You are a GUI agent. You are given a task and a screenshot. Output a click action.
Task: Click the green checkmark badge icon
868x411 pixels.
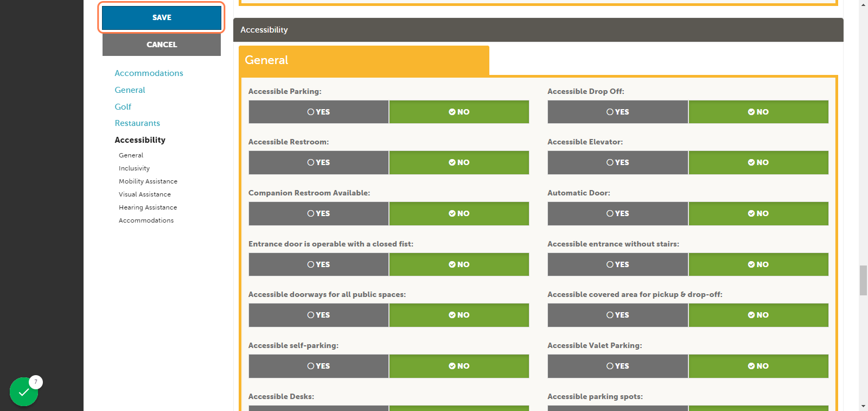pos(24,391)
